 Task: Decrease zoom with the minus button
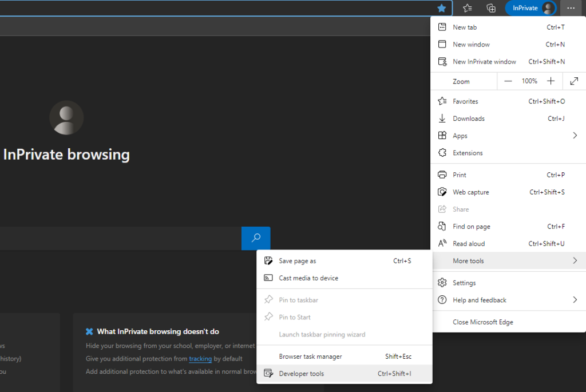508,81
